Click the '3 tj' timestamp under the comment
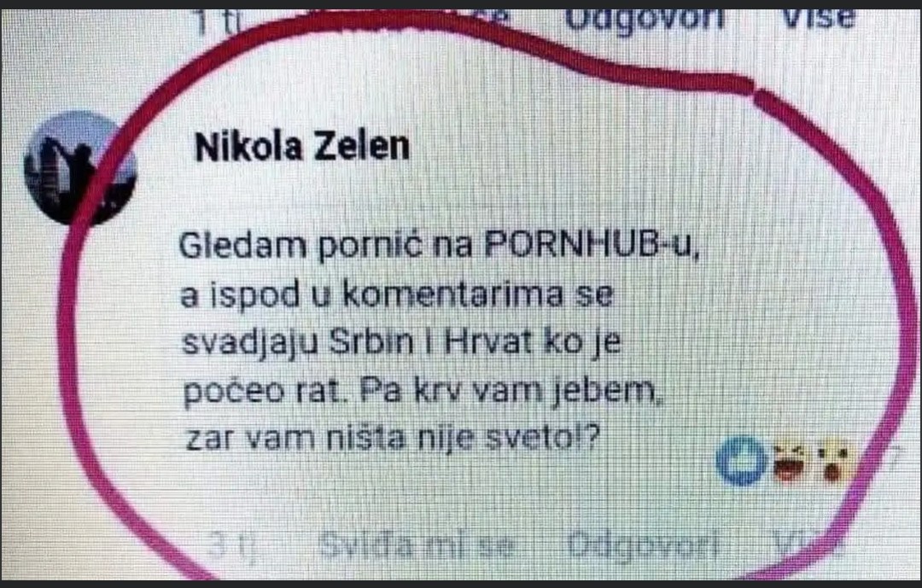The width and height of the screenshot is (922, 588). click(x=233, y=547)
